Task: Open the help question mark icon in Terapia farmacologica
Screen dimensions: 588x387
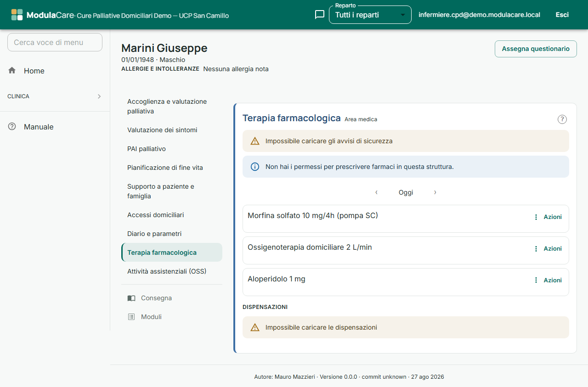Action: pos(562,119)
